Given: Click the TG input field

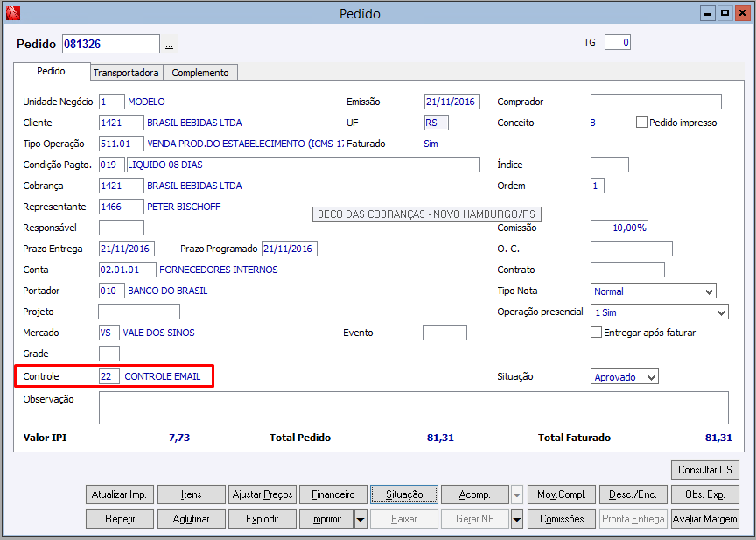Looking at the screenshot, I should click(617, 42).
